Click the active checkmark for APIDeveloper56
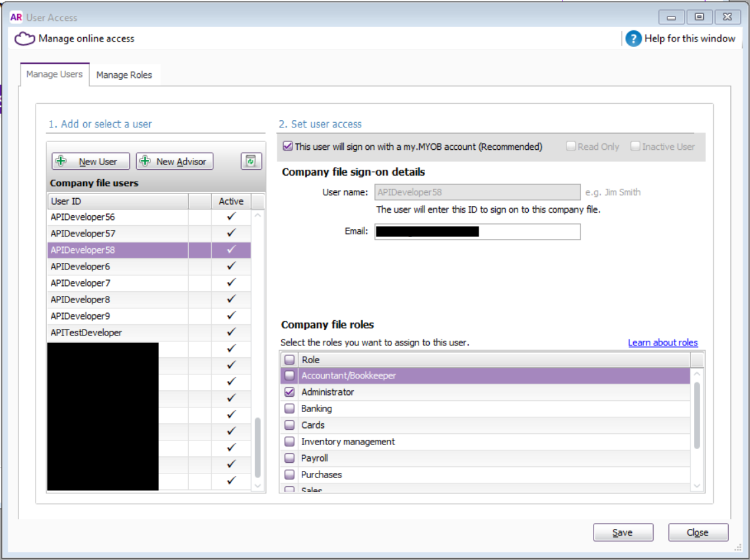 pyautogui.click(x=231, y=217)
